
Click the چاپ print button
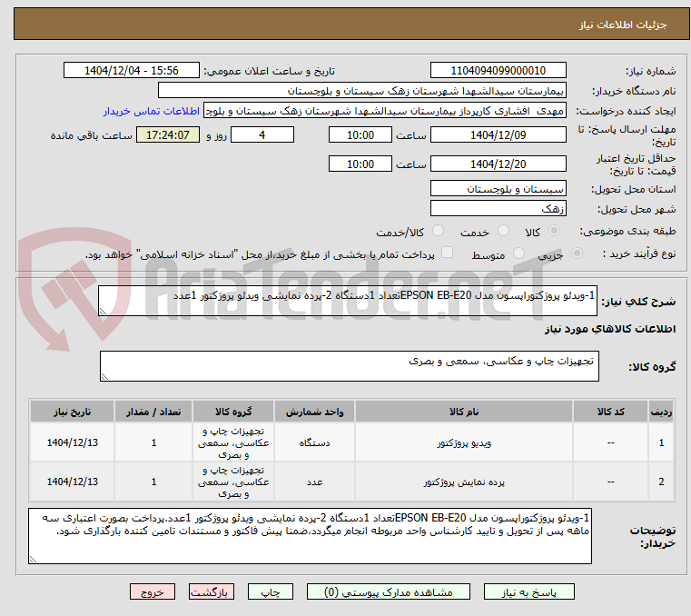[x=271, y=591]
